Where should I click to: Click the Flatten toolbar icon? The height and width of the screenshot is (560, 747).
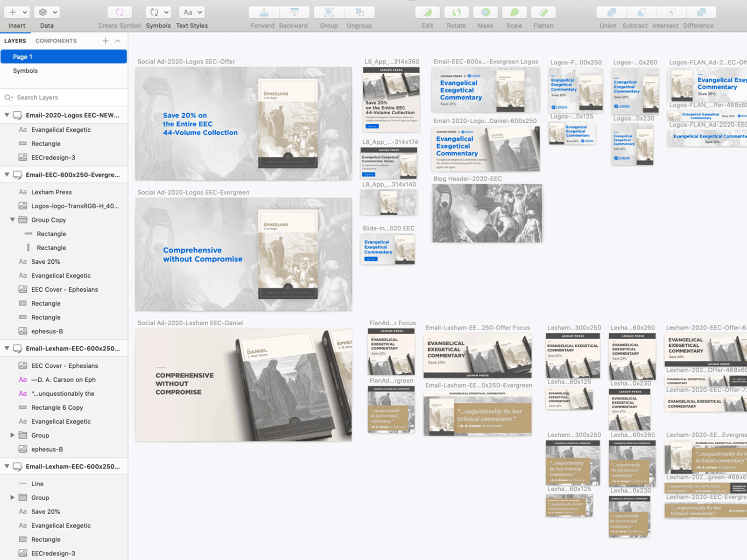pyautogui.click(x=543, y=12)
